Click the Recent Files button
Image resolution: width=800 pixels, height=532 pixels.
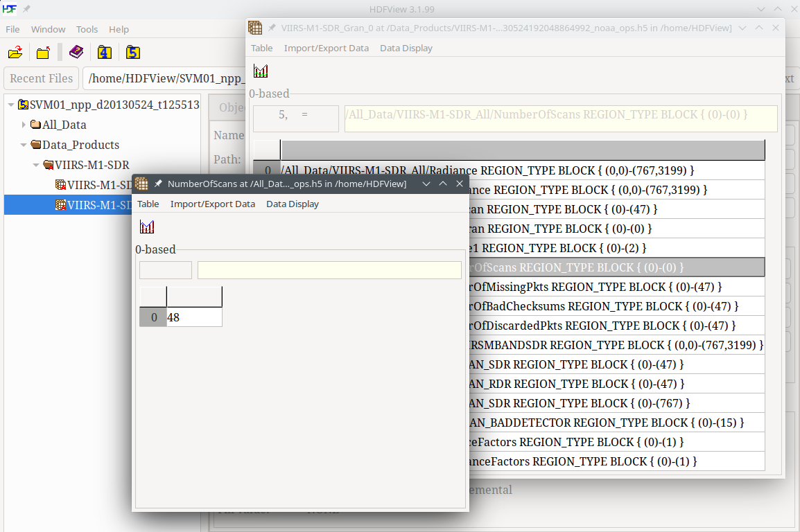(x=41, y=78)
